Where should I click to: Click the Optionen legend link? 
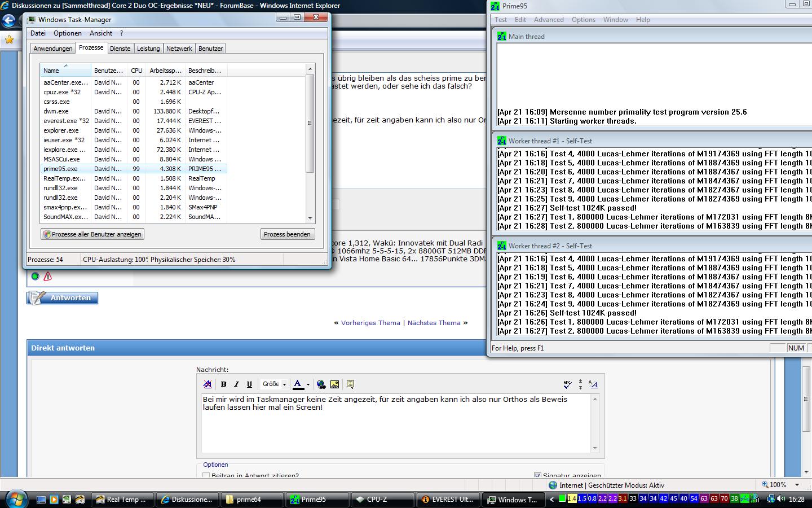[x=215, y=465]
